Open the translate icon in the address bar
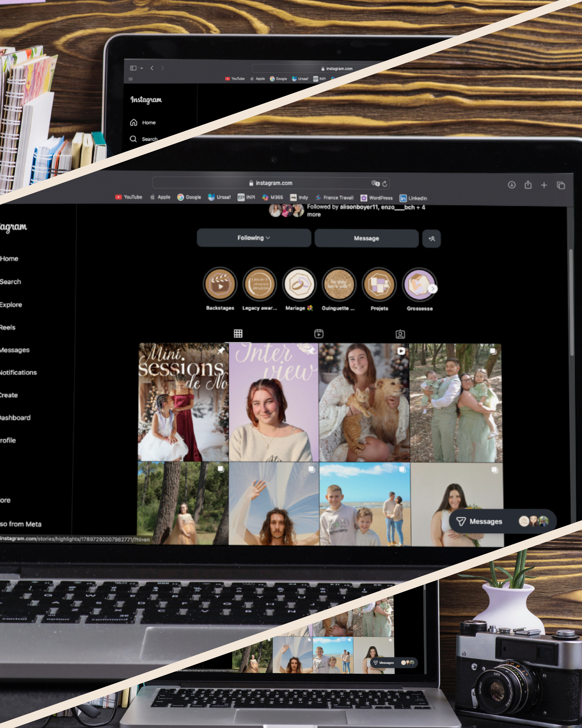 [375, 183]
